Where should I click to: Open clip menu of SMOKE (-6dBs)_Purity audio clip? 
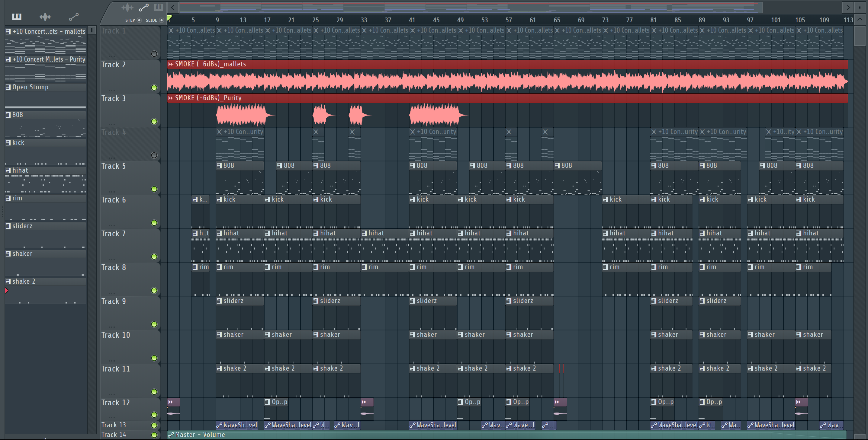[x=171, y=98]
